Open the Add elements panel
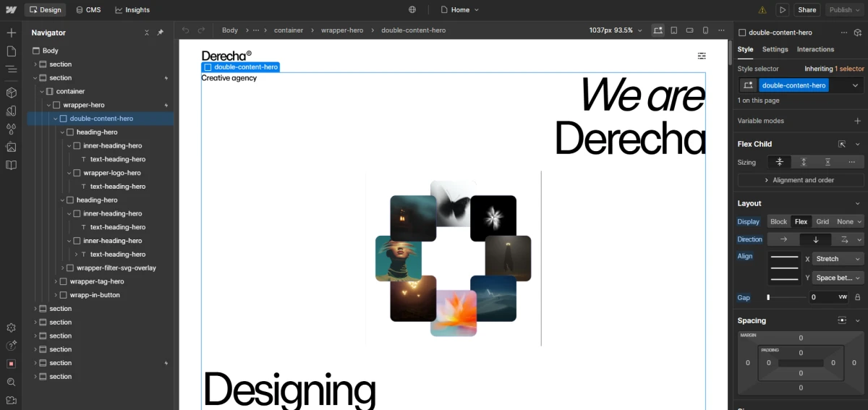The width and height of the screenshot is (868, 410). tap(11, 33)
